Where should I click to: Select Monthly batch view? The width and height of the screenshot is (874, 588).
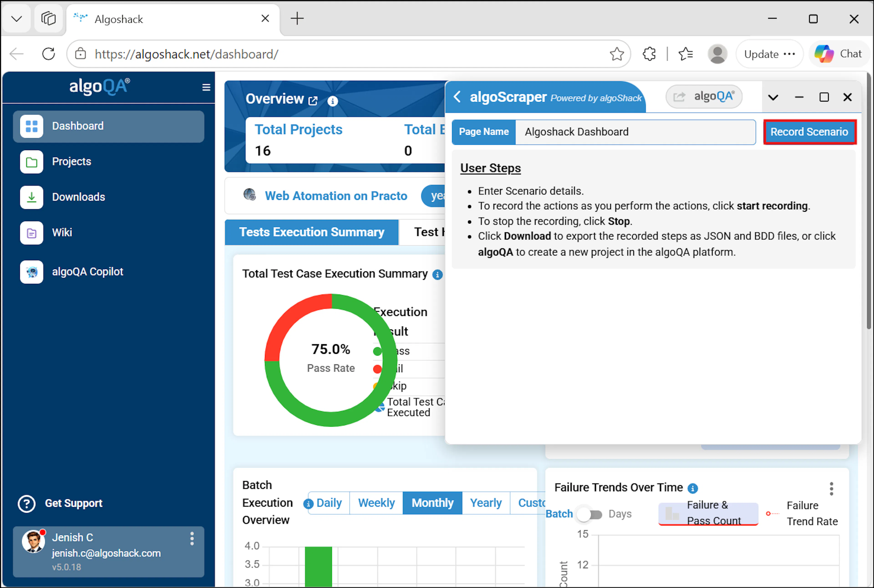coord(432,503)
